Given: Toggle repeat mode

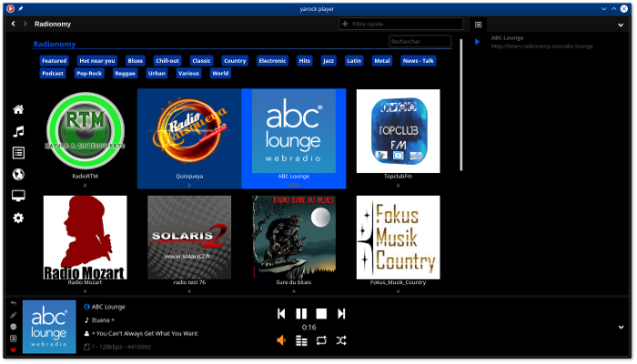Looking at the screenshot, I should [321, 340].
